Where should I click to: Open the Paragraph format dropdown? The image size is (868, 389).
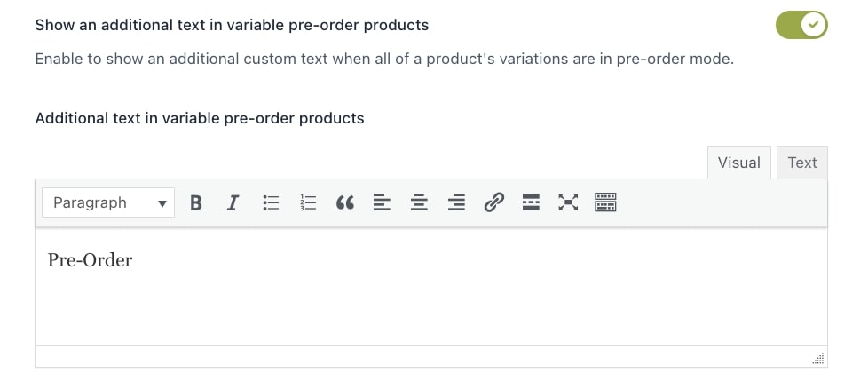coord(108,202)
